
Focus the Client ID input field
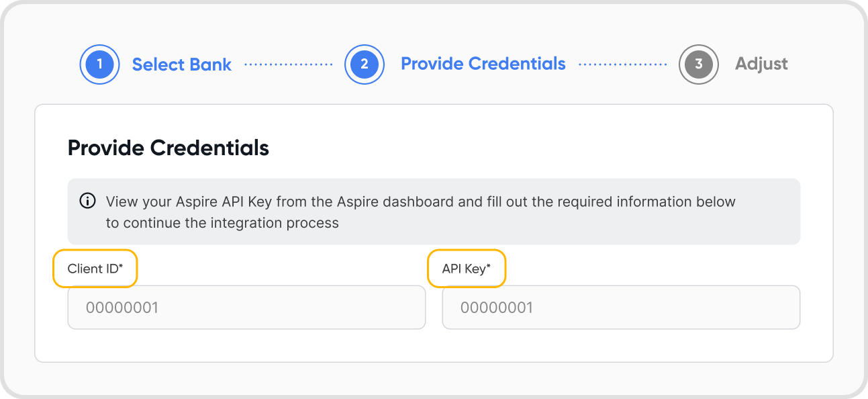[x=246, y=308]
